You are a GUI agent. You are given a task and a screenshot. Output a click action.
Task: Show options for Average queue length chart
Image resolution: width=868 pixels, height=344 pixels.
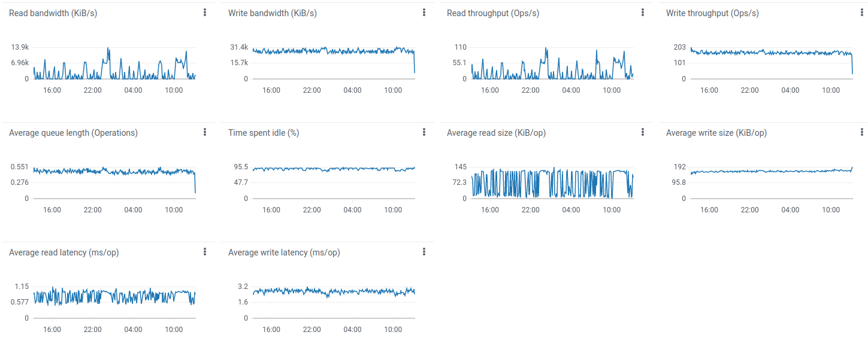pyautogui.click(x=205, y=132)
